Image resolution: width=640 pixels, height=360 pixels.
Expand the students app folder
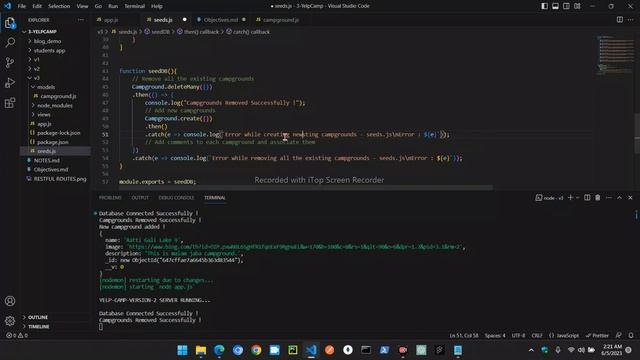coord(30,51)
